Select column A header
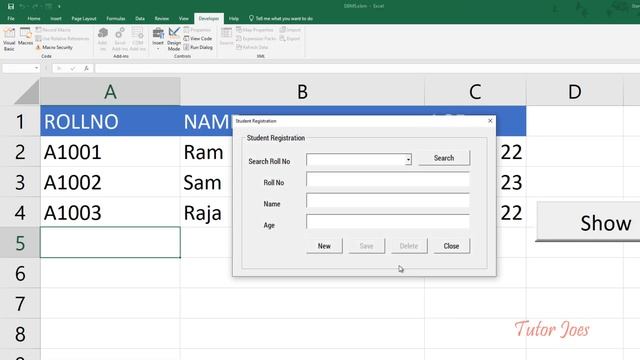This screenshot has height=360, width=640. (x=110, y=92)
